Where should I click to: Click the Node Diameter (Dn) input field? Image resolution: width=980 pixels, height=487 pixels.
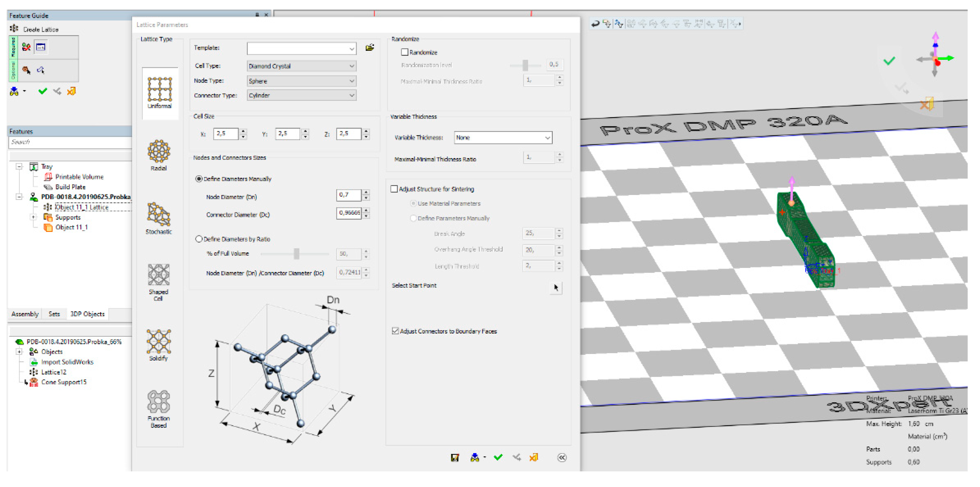click(x=349, y=195)
